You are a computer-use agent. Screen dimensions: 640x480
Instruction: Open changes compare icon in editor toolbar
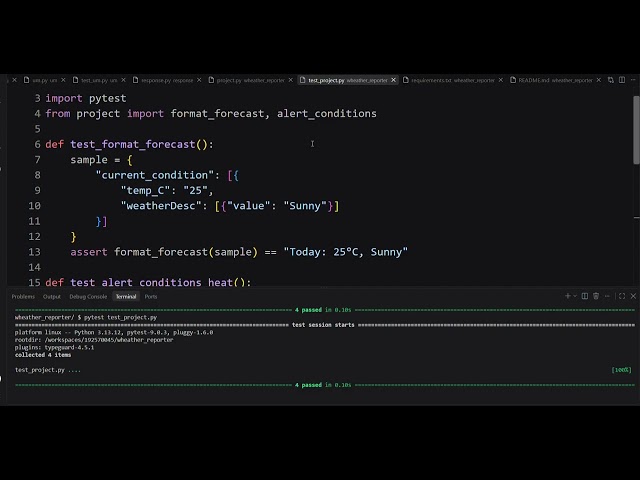[x=611, y=80]
